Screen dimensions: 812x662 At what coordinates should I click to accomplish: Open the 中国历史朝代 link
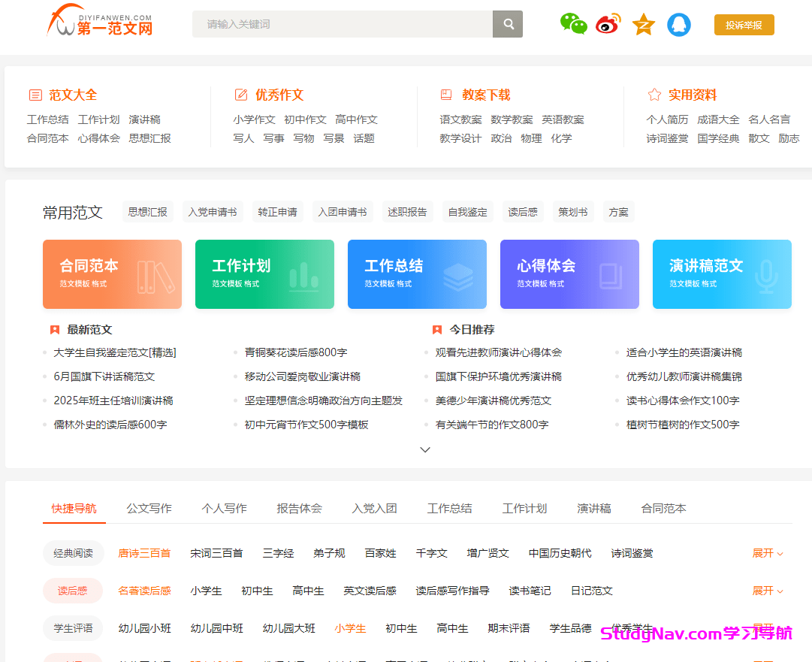[x=560, y=553]
